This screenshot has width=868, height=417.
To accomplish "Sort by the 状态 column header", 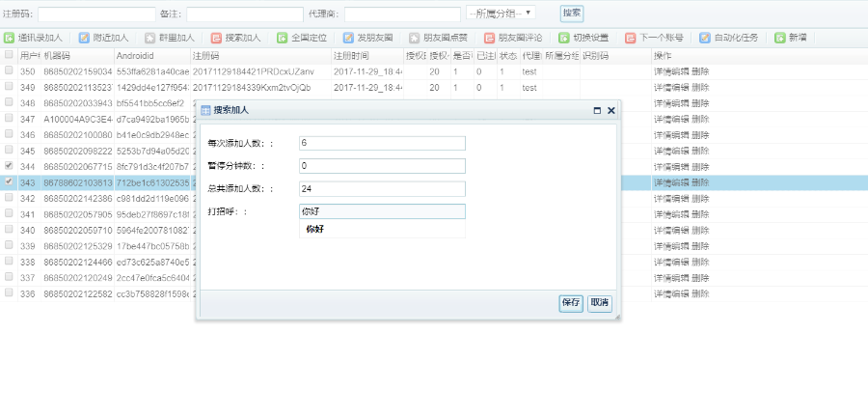I will (x=508, y=55).
